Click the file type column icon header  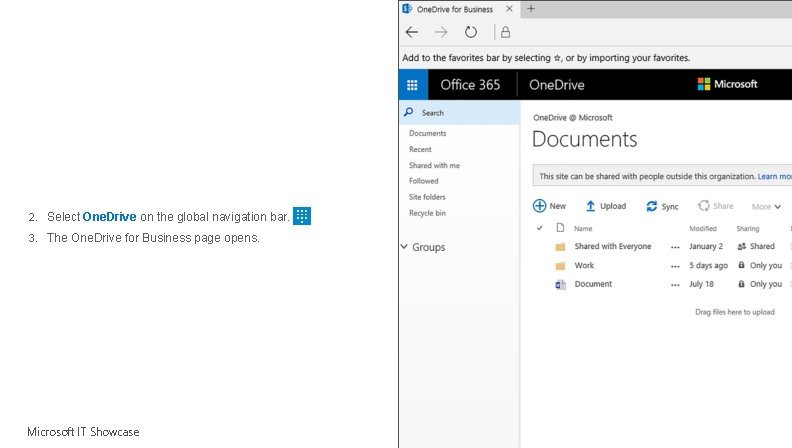(x=560, y=228)
